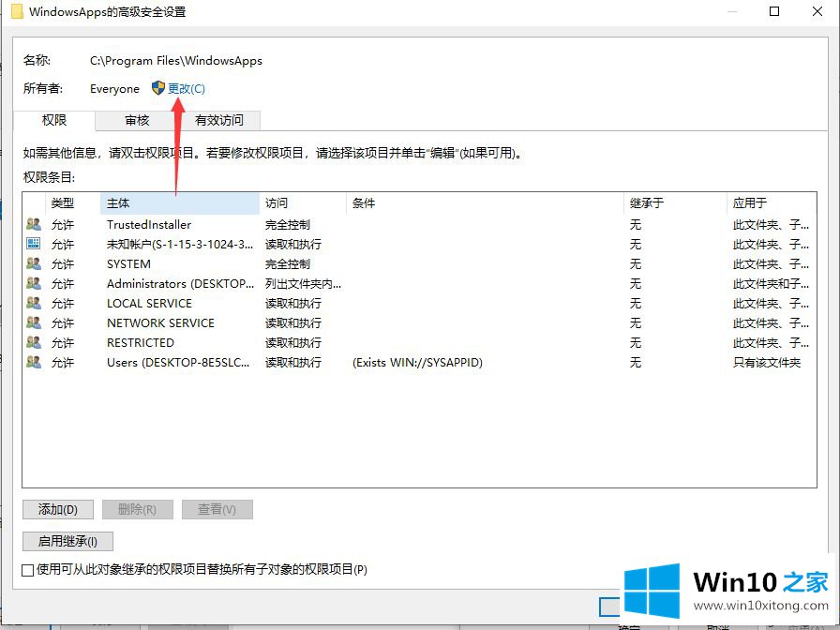Click 列出文件夹内... access cell for Administrators

[303, 283]
